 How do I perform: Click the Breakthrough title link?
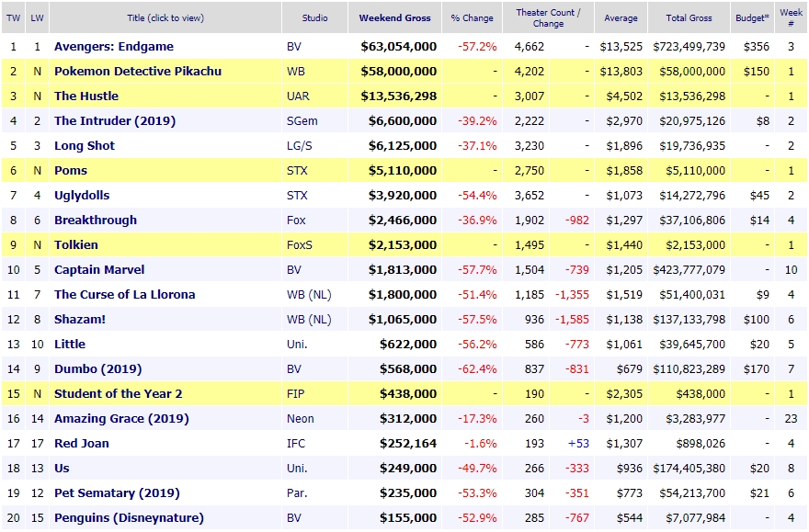pos(96,221)
